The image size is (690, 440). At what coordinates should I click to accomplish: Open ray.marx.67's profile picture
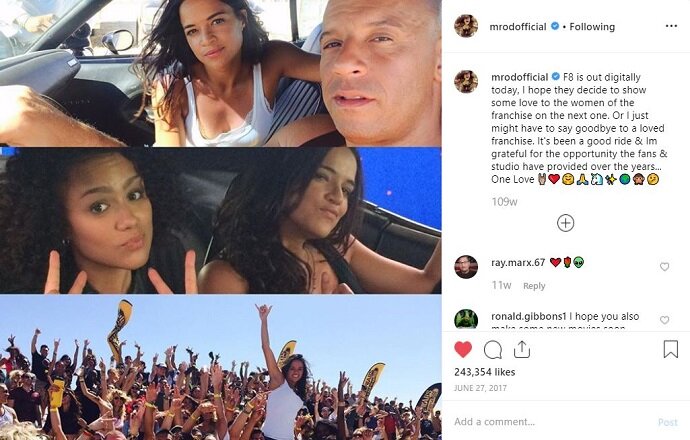point(466,267)
